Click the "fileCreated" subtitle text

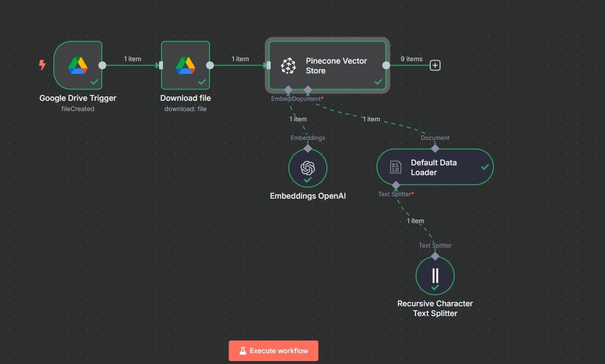coord(78,109)
